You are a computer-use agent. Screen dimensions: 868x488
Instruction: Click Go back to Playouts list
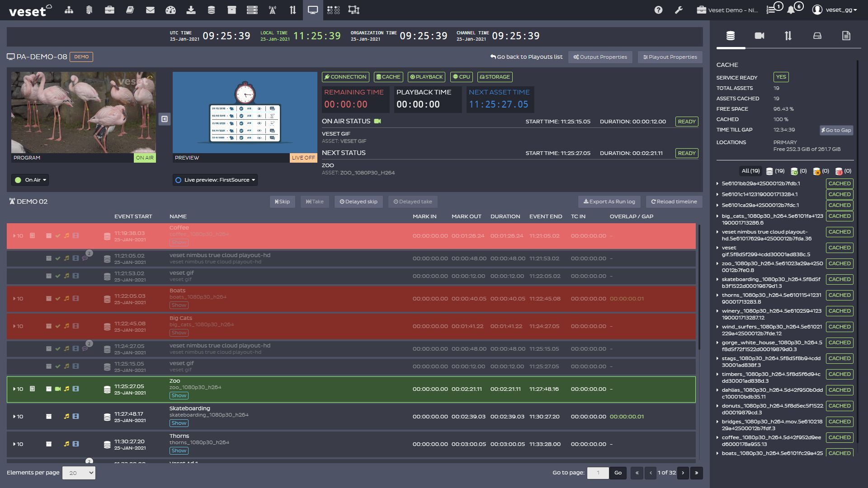coord(526,57)
